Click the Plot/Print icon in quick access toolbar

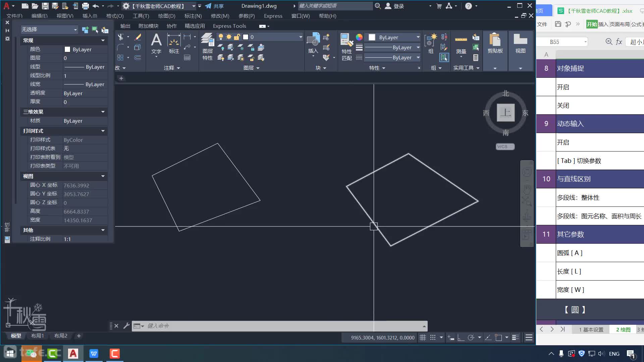tap(85, 6)
